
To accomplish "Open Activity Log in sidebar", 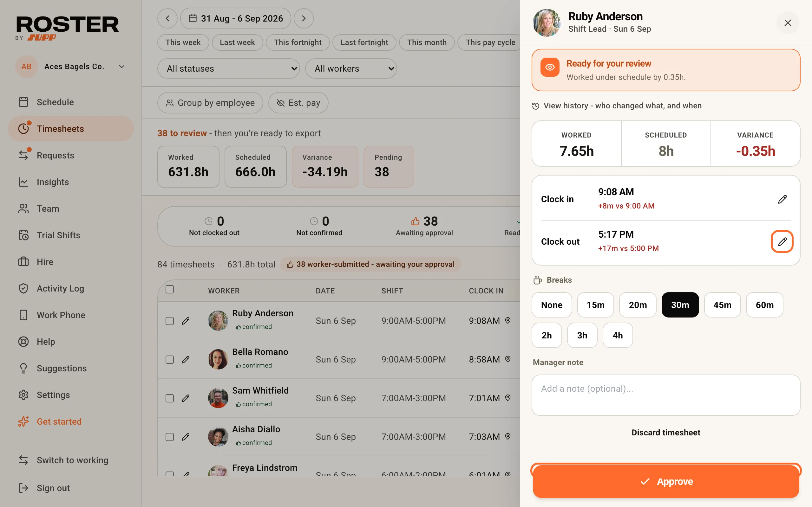I will [x=60, y=288].
